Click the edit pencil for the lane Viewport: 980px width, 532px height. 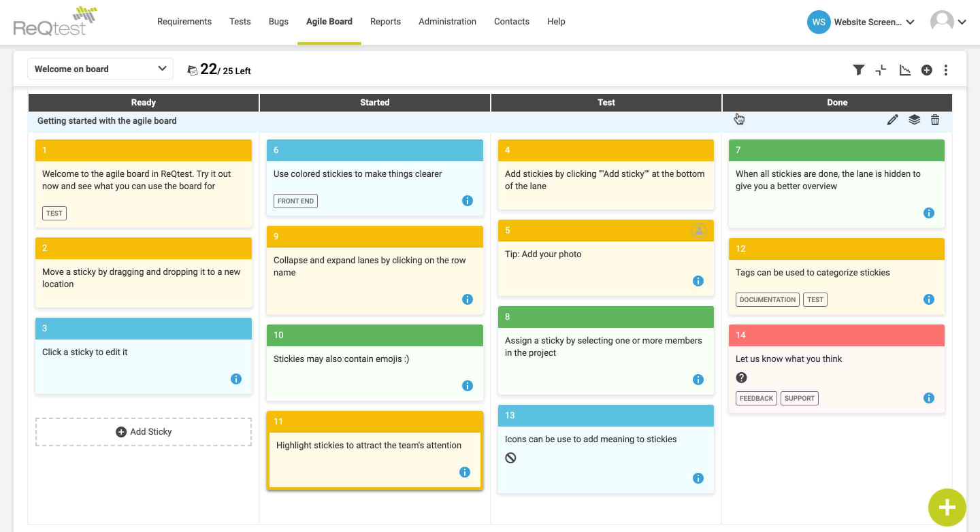(892, 120)
